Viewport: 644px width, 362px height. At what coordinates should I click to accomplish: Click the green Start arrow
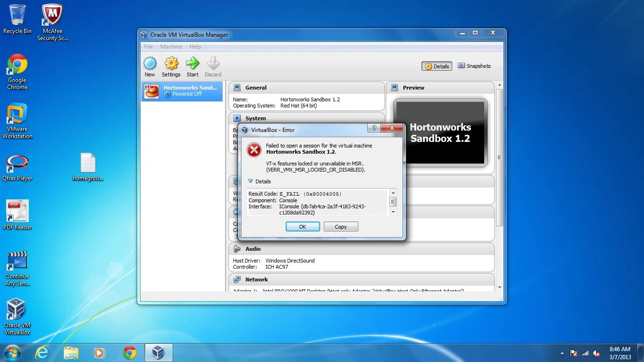tap(192, 63)
